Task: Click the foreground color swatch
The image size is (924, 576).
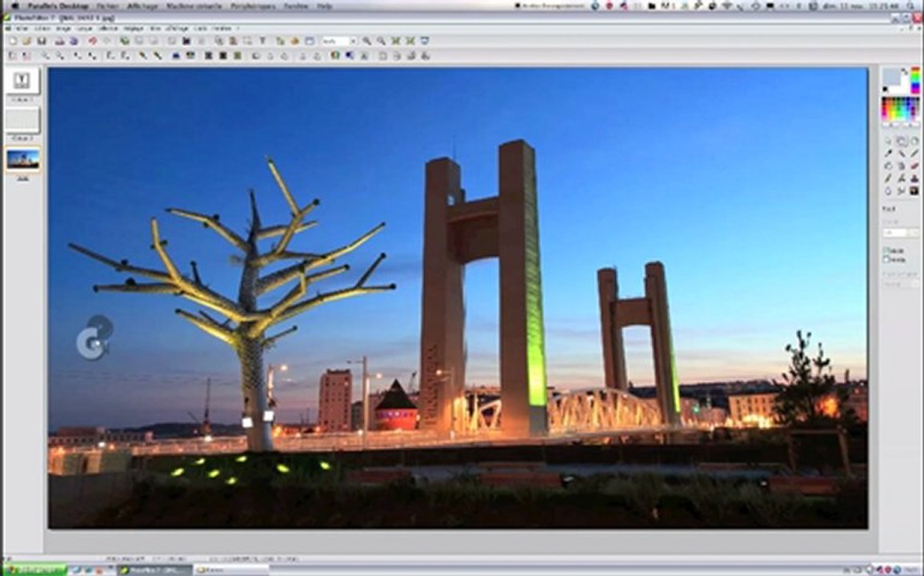Action: [x=891, y=77]
